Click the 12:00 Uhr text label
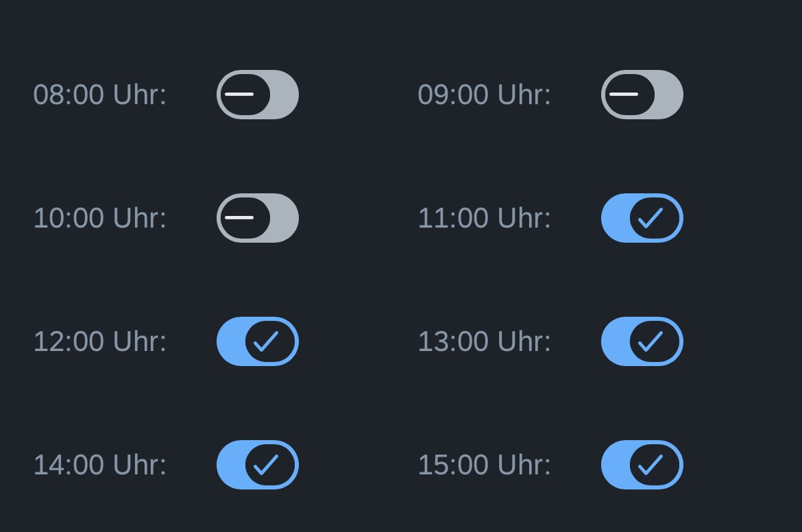The width and height of the screenshot is (802, 532). coord(99,341)
